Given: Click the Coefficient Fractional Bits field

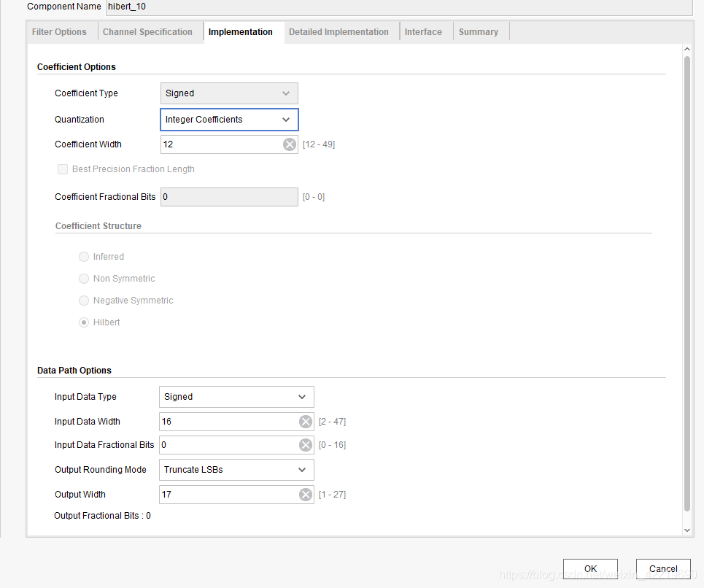Looking at the screenshot, I should (x=229, y=197).
